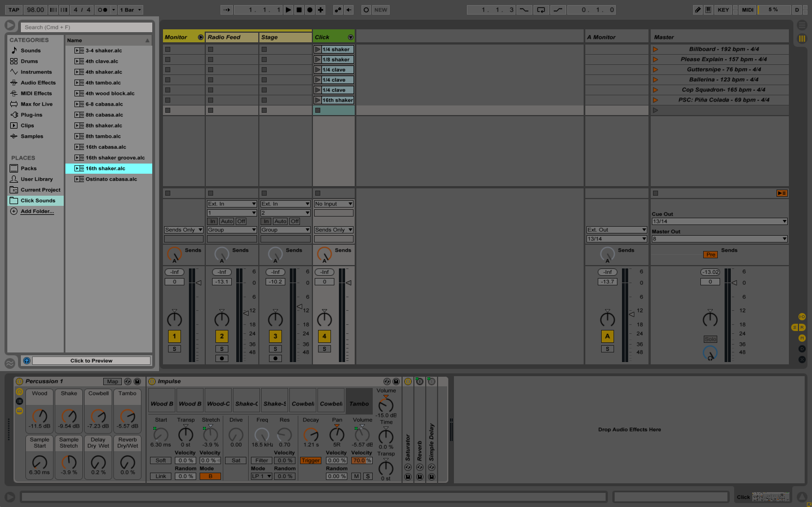The image size is (812, 507).
Task: Expand the Click track Sends Only dropdown
Action: click(x=334, y=230)
